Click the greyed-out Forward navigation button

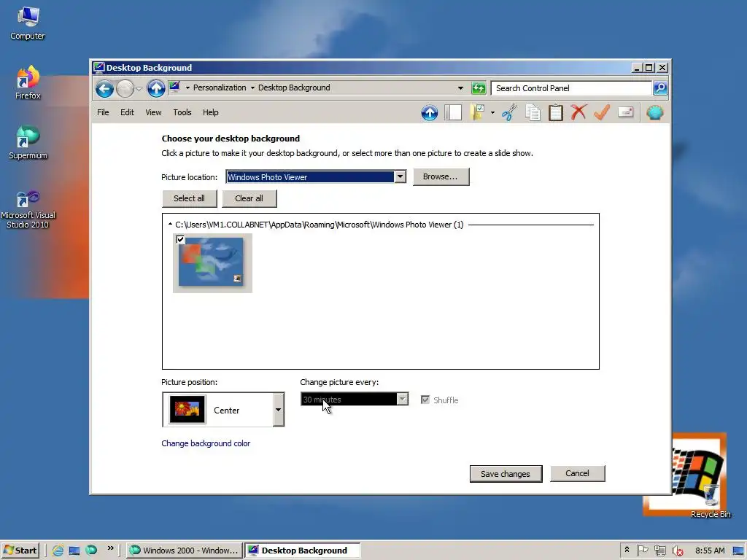[125, 88]
